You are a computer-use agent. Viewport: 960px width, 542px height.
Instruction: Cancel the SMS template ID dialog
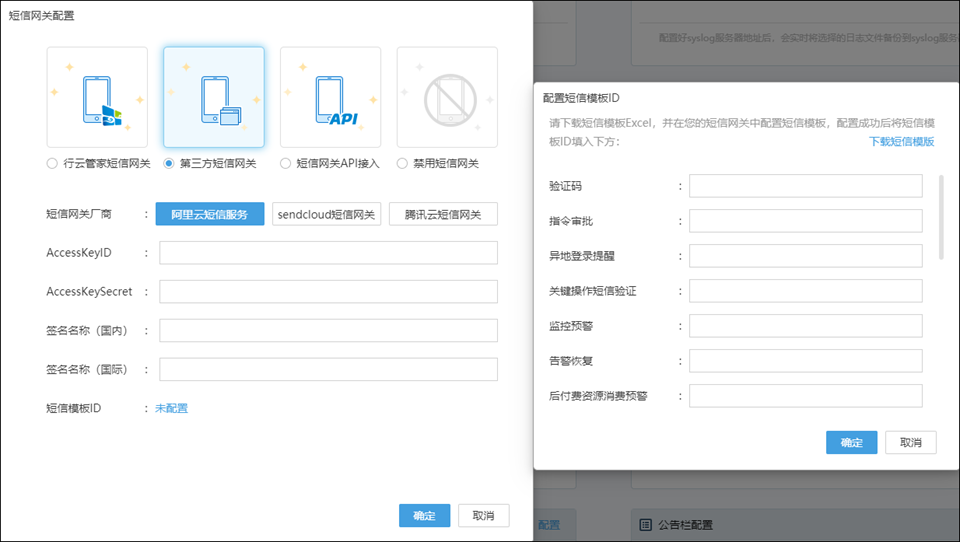pos(910,442)
